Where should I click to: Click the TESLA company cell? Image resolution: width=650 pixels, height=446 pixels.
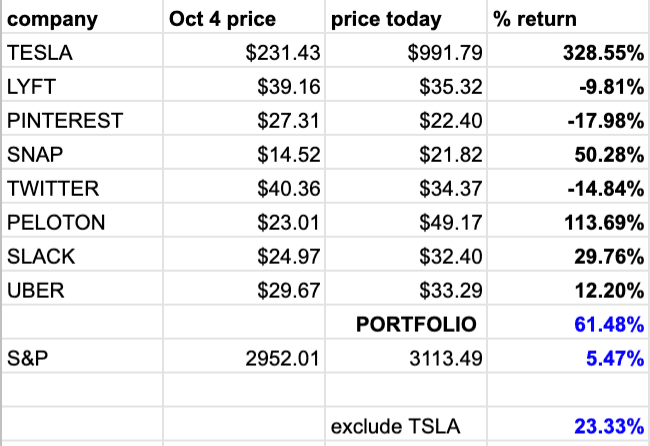pyautogui.click(x=82, y=51)
